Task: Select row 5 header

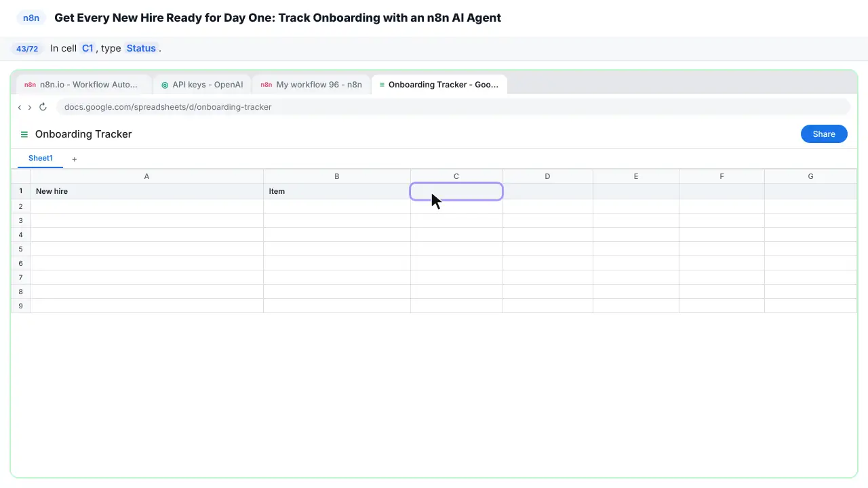Action: [x=20, y=249]
